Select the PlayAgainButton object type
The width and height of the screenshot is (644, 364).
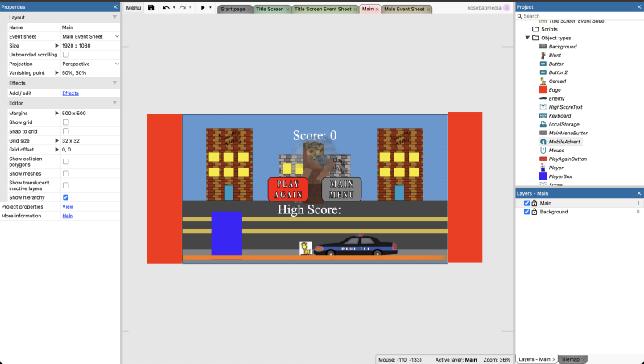pyautogui.click(x=568, y=159)
